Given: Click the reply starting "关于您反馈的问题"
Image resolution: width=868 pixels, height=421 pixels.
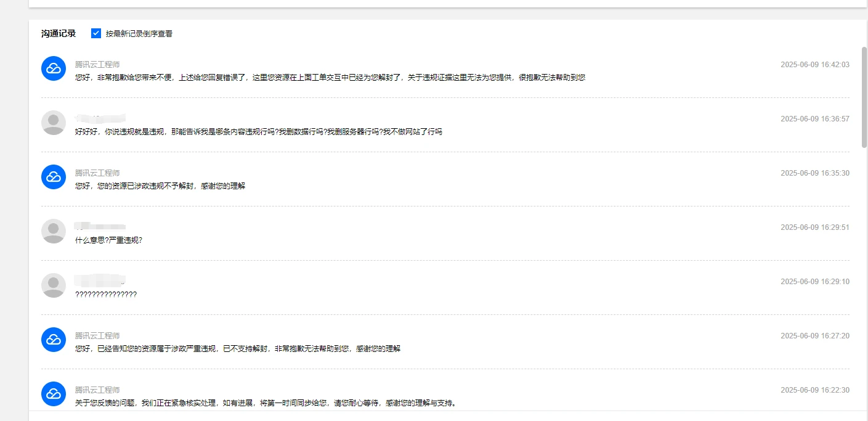Looking at the screenshot, I should click(x=265, y=403).
